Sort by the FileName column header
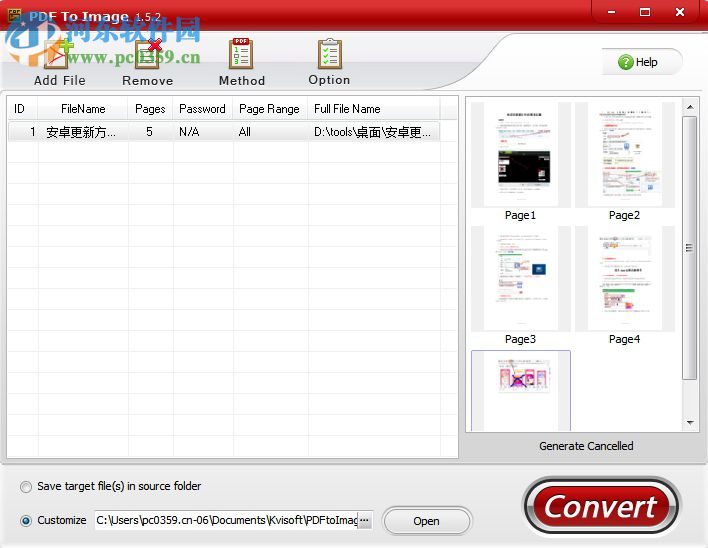 [x=83, y=109]
